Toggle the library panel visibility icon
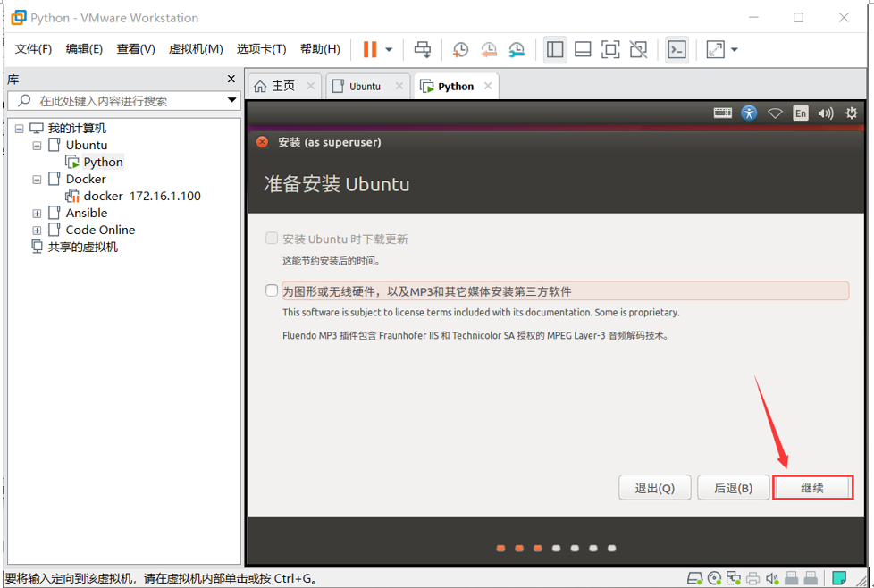The width and height of the screenshot is (874, 588). coord(555,49)
